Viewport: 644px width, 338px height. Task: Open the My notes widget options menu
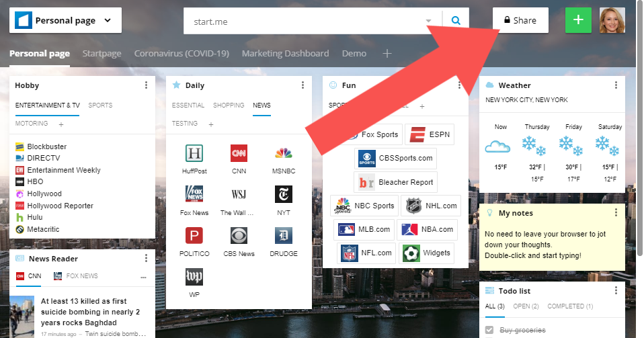(616, 212)
